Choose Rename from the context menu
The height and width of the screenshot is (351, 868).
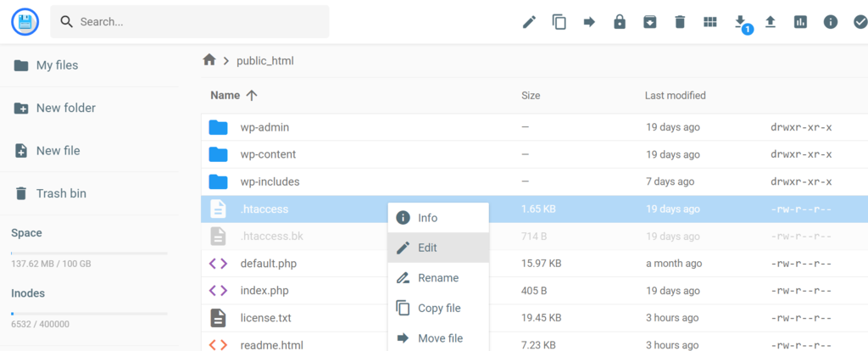pos(438,278)
